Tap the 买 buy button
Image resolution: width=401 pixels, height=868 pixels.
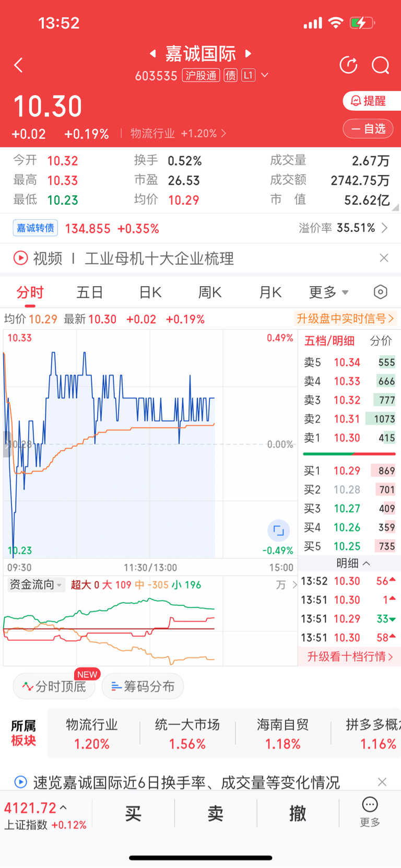coord(133,813)
